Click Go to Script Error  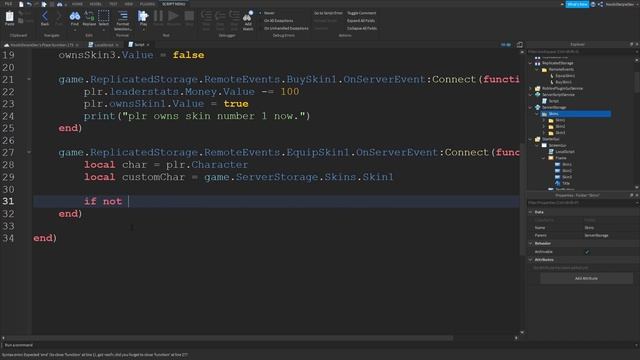(328, 13)
